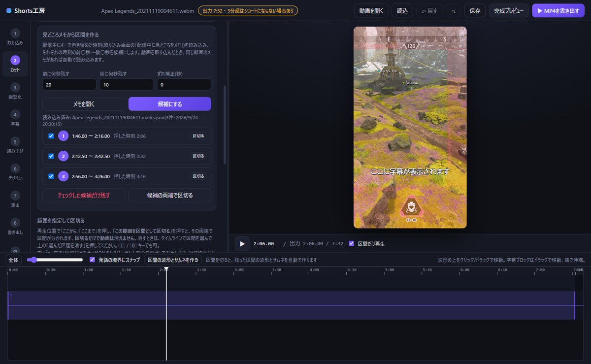Click the timeline zoom slider
Screen dimensions: 591x364
[55, 260]
